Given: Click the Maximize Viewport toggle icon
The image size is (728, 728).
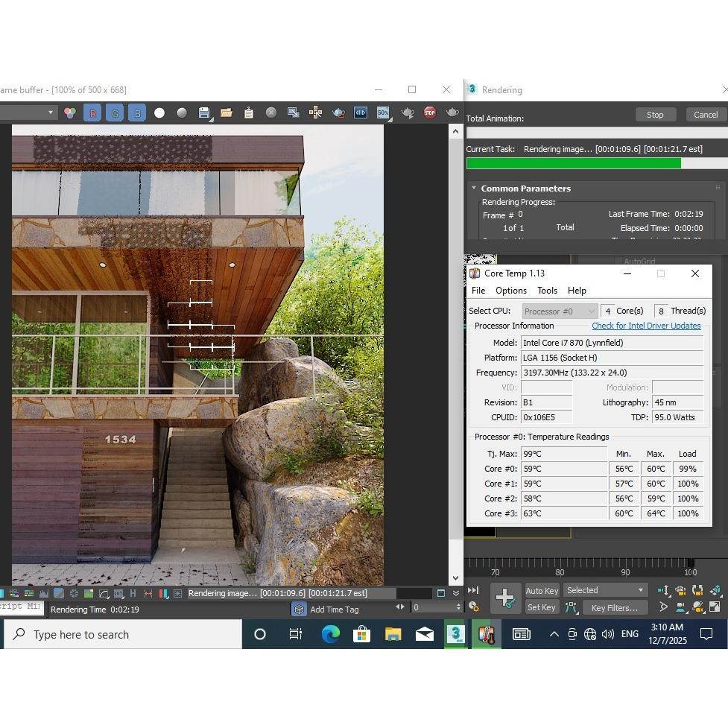Looking at the screenshot, I should [715, 607].
